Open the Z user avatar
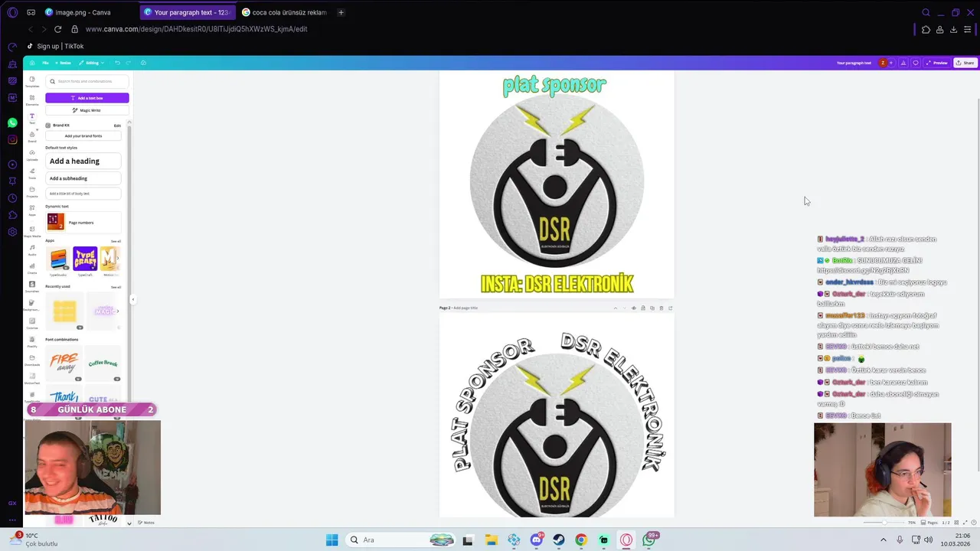 [883, 63]
